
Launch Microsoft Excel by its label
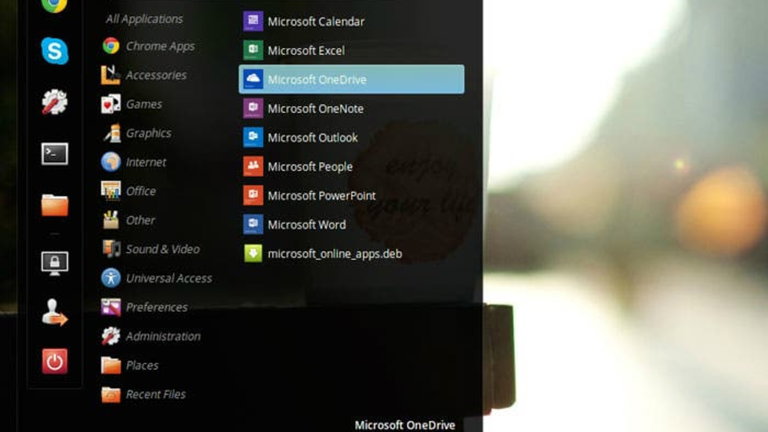306,50
